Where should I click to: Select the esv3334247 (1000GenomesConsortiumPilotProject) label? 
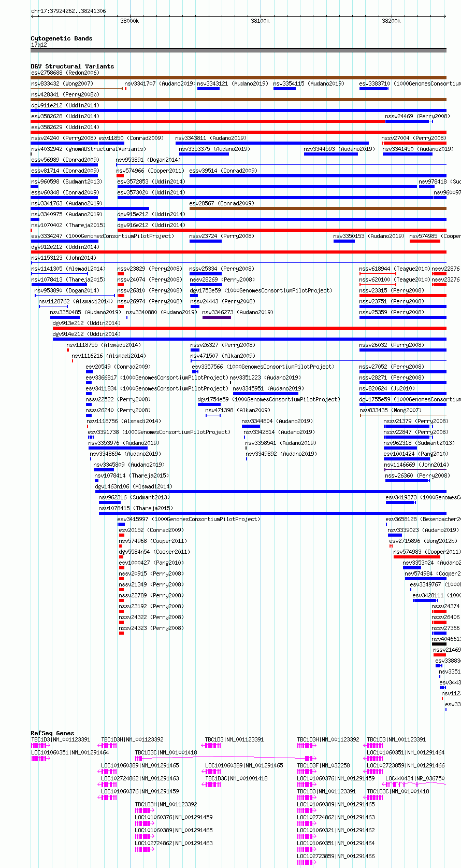[103, 236]
